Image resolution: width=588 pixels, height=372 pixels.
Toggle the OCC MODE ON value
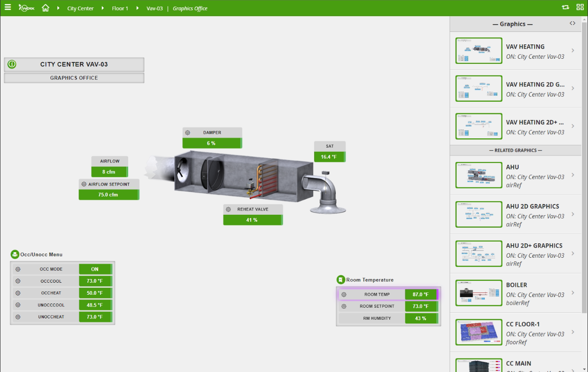pos(95,269)
